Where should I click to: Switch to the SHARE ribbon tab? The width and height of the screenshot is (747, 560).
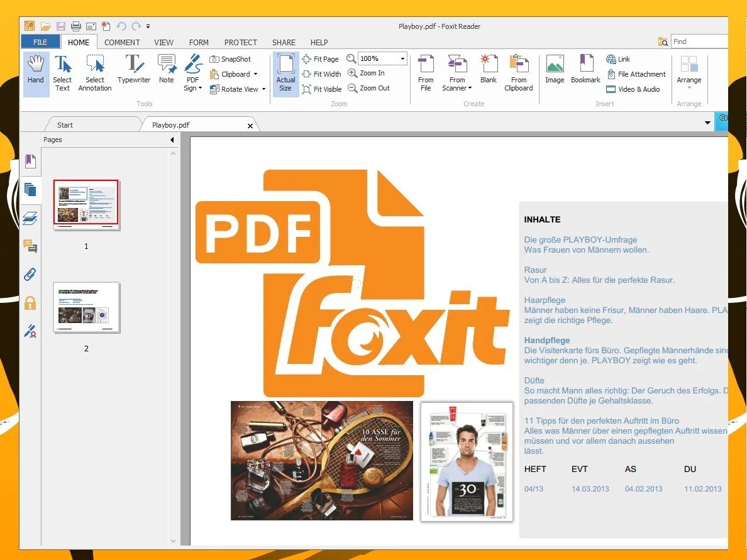click(x=284, y=42)
